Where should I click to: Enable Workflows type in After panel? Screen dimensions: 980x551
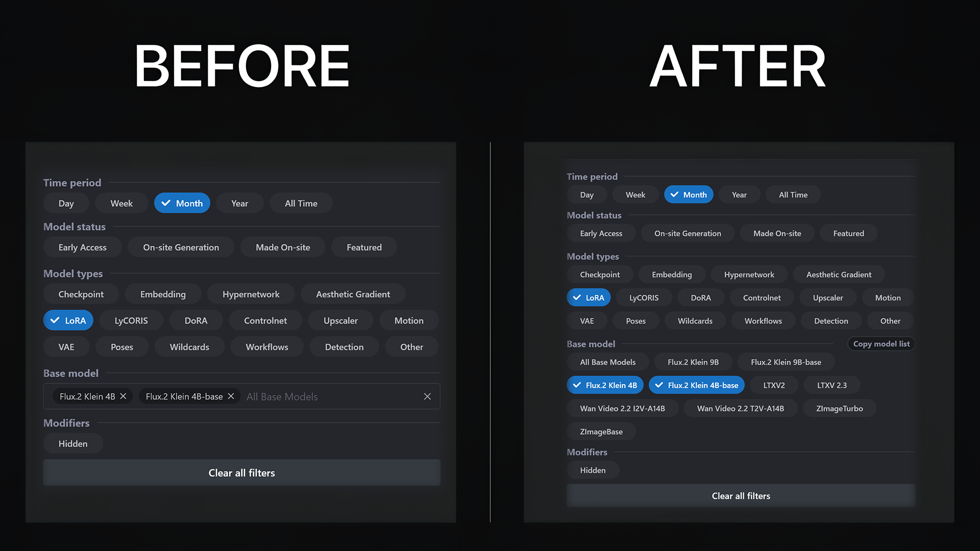pyautogui.click(x=763, y=321)
